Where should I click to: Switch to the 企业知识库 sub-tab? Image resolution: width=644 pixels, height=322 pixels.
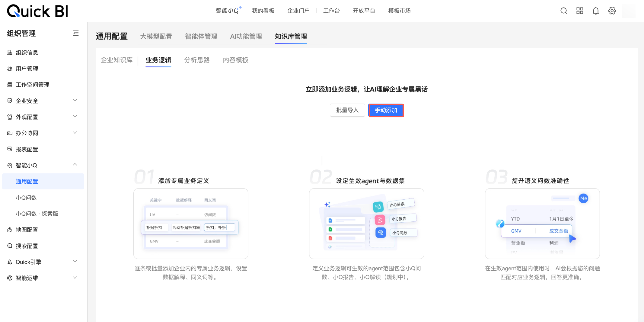116,60
